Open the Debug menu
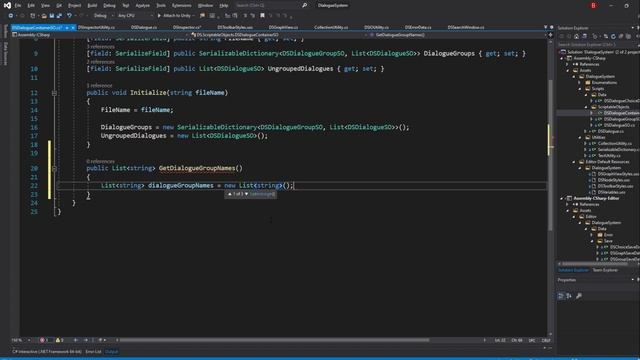640x360 pixels. 109,5
